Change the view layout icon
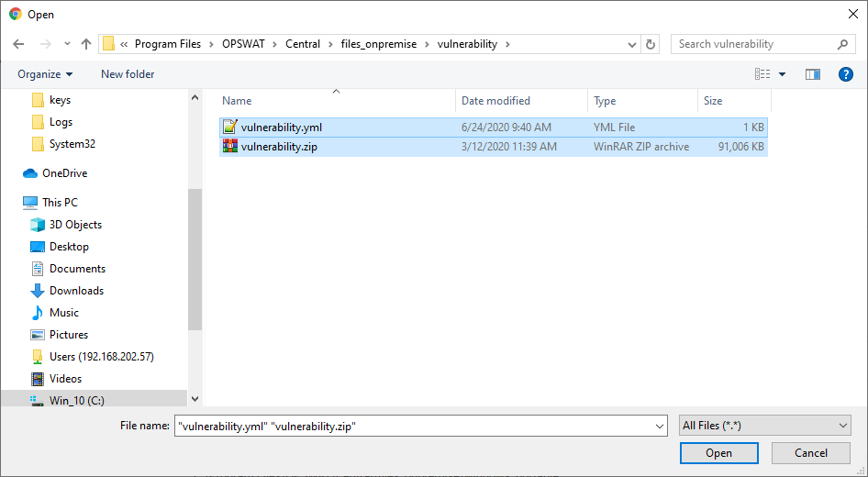Image resolution: width=868 pixels, height=477 pixels. point(762,74)
